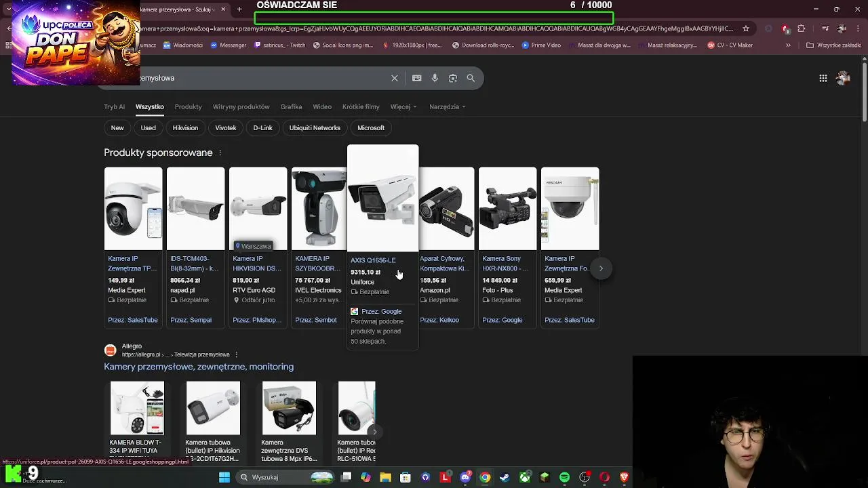Show next Allegro product carousel items
Screen dimensions: 868x488
pyautogui.click(x=374, y=432)
